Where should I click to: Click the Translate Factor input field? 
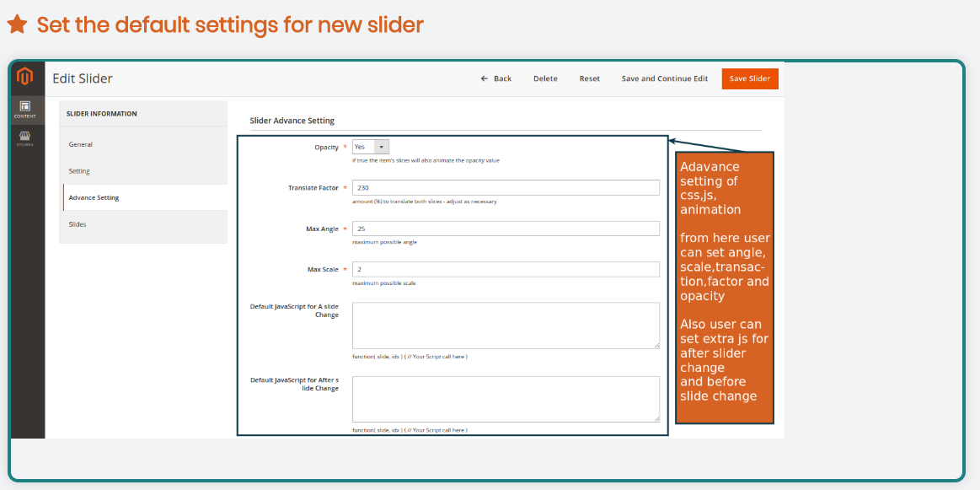(x=506, y=187)
